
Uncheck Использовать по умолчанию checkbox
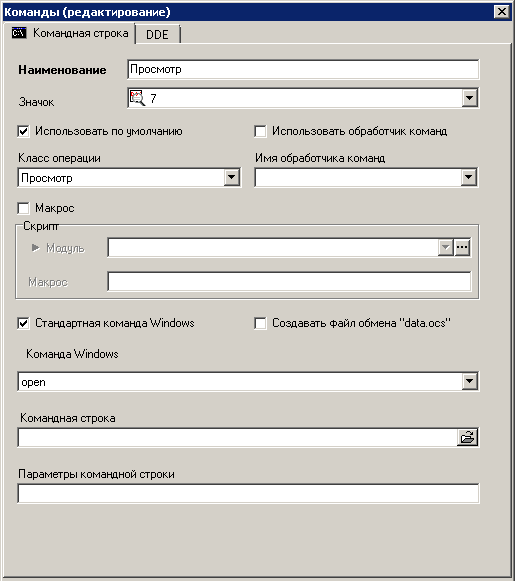[23, 131]
